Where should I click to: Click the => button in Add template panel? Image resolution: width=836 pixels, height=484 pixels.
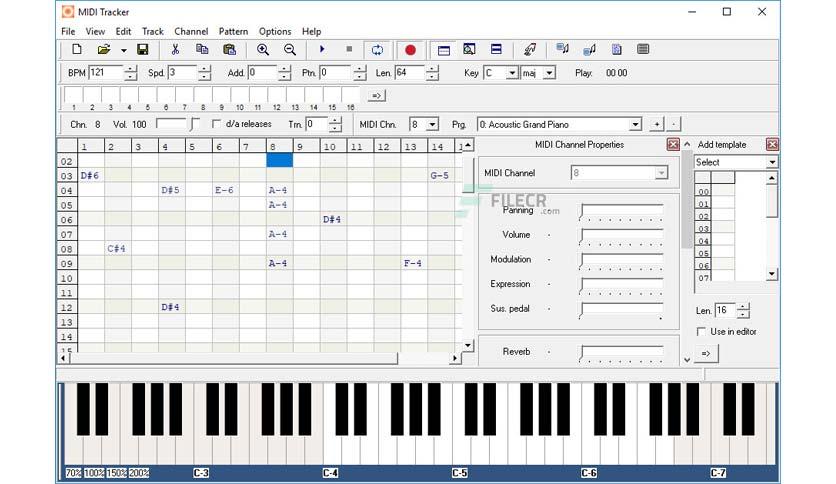(x=706, y=353)
